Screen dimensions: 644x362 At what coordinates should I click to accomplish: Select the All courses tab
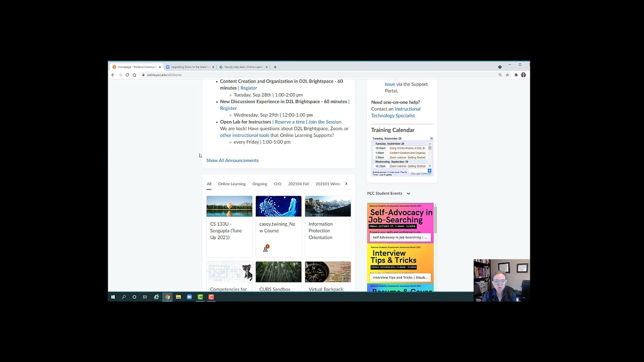point(209,184)
